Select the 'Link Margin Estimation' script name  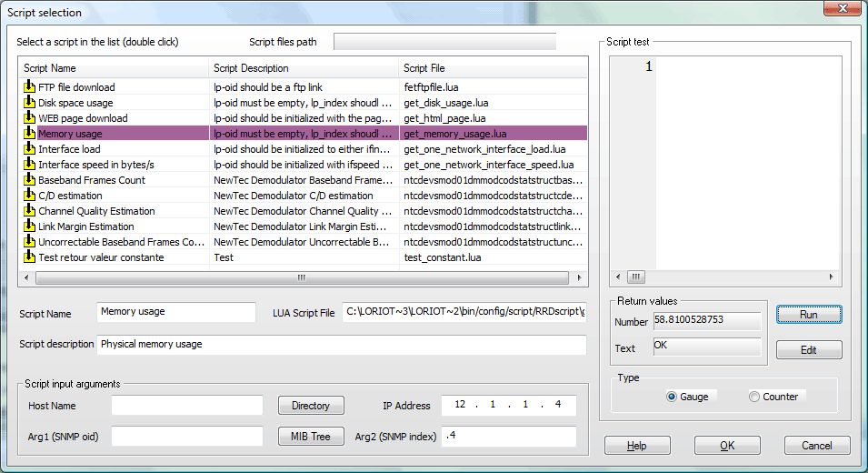point(85,226)
